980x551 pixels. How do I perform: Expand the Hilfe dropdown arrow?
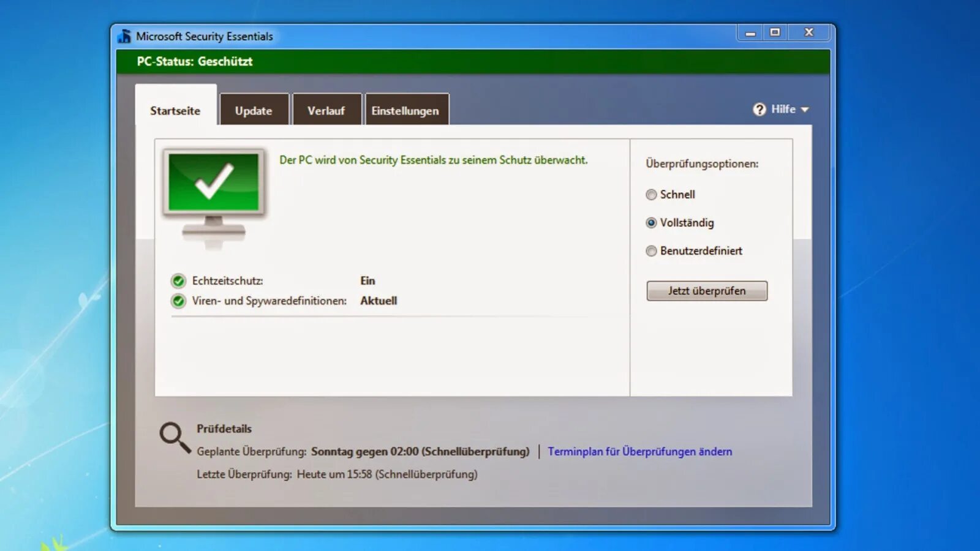tap(805, 110)
